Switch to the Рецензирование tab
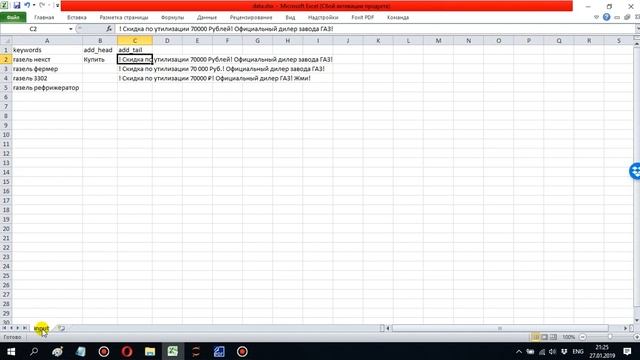The height and width of the screenshot is (360, 640). 251,18
